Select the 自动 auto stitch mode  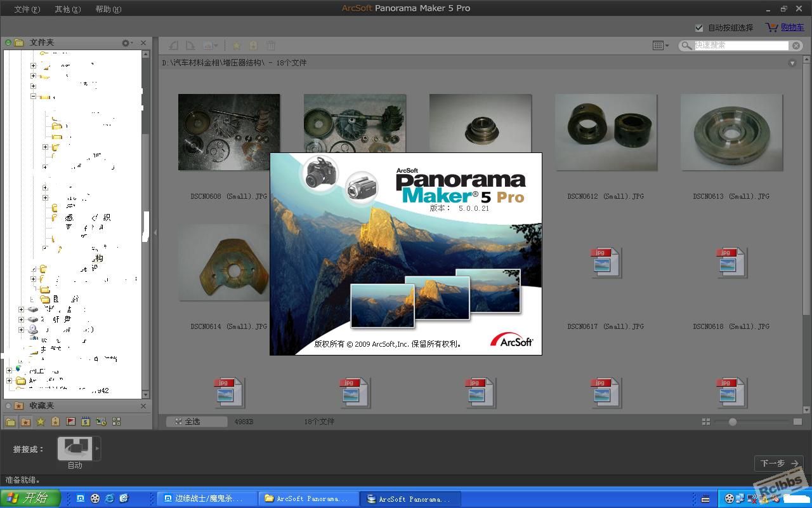(75, 448)
